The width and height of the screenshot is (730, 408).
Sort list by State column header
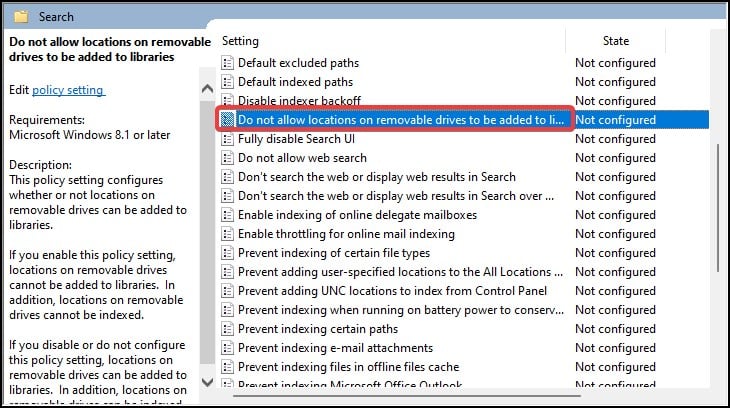pyautogui.click(x=615, y=41)
